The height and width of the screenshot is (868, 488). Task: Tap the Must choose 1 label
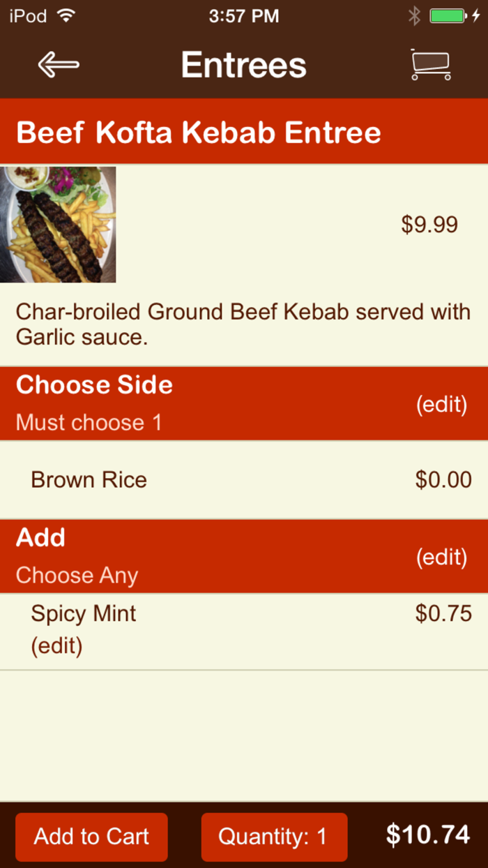click(86, 421)
